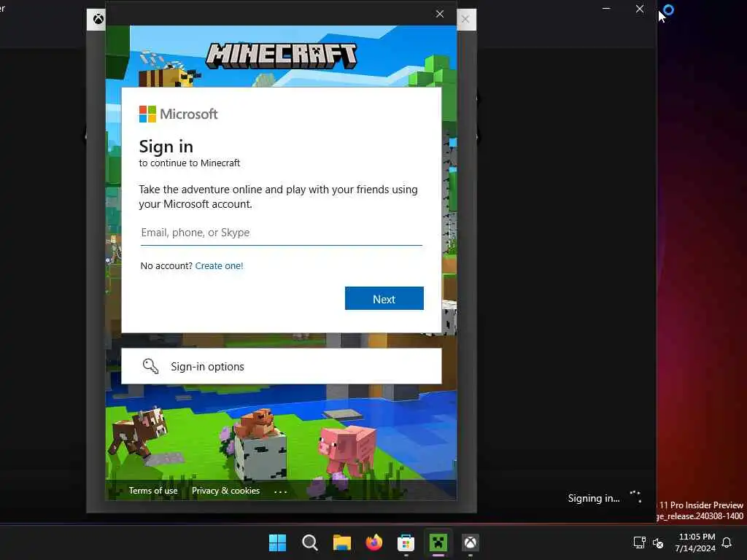Screen dimensions: 747x560
Task: Click the network status tray icon
Action: pos(639,542)
